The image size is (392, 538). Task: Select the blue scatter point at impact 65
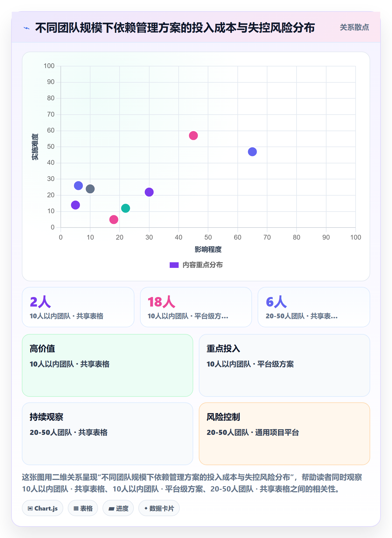pyautogui.click(x=252, y=152)
